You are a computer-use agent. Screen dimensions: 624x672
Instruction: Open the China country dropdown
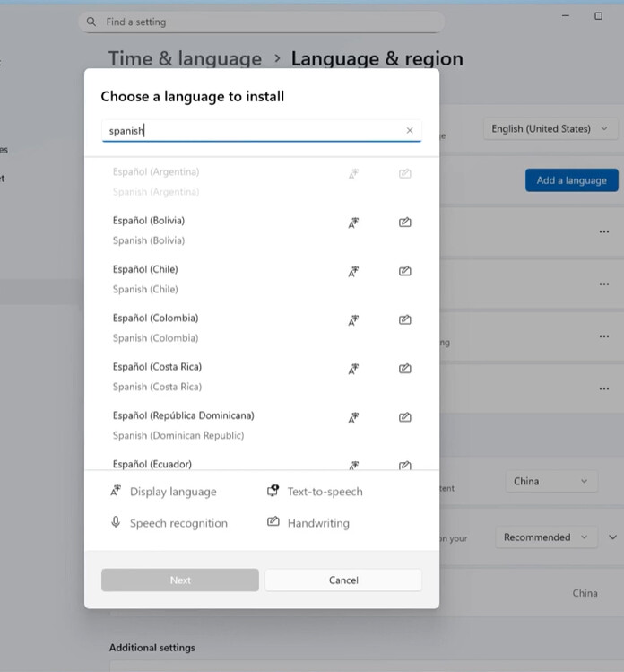(x=550, y=482)
